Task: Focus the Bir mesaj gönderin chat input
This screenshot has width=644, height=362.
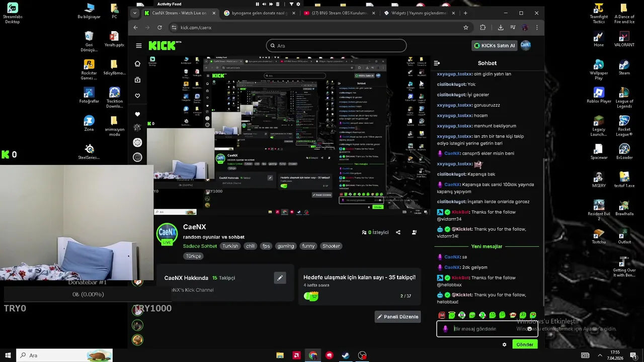Action: pyautogui.click(x=486, y=329)
